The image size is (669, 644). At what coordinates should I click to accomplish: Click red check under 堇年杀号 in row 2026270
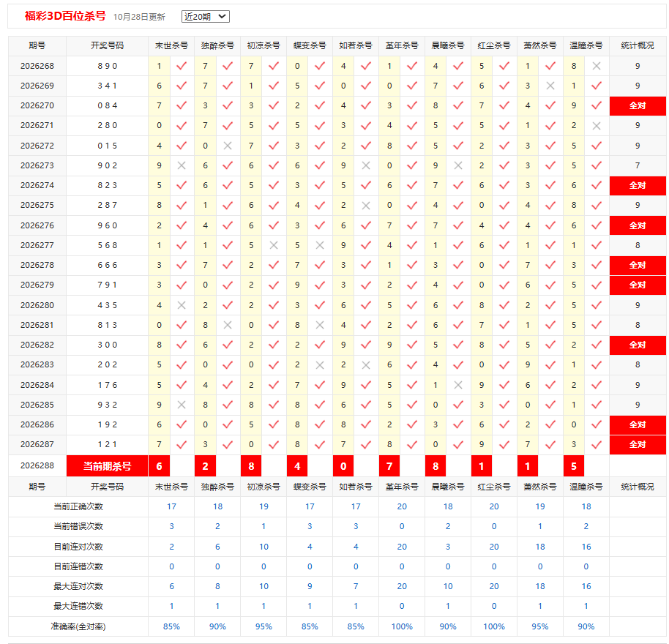[412, 105]
